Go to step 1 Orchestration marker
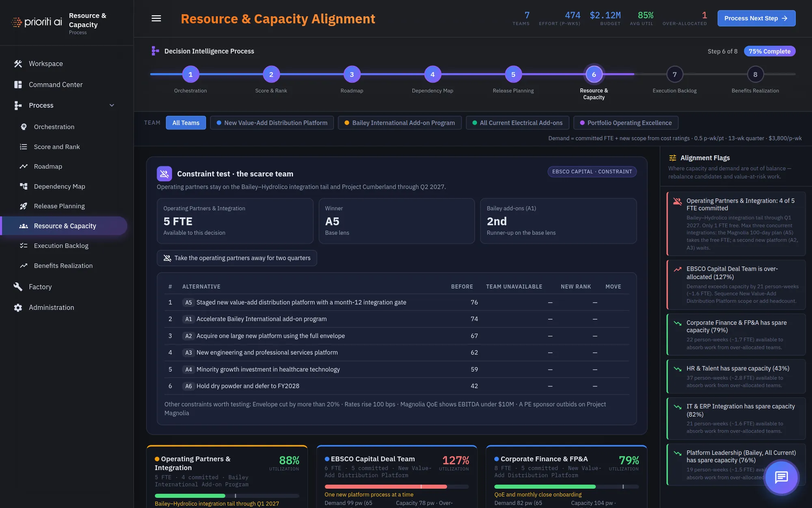 pyautogui.click(x=190, y=74)
